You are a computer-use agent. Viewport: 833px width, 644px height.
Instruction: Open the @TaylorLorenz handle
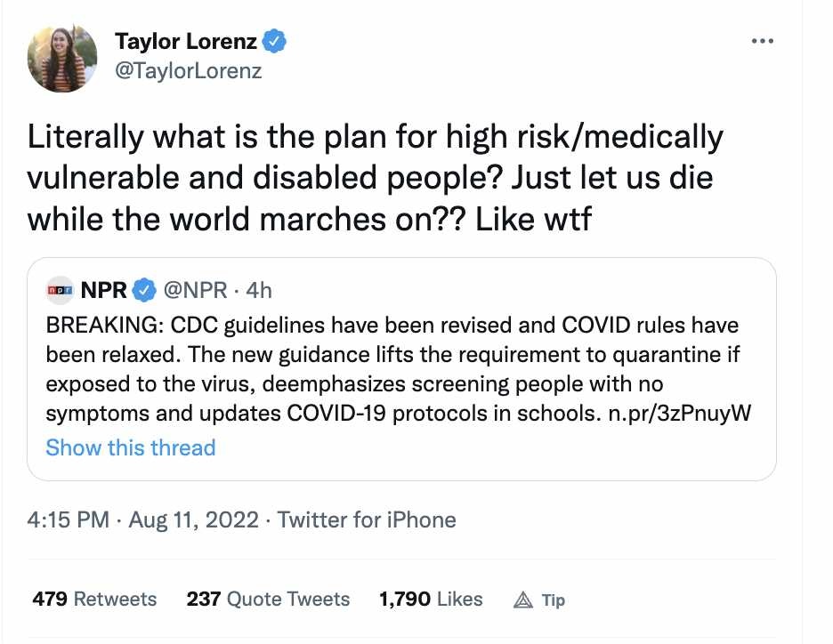[188, 70]
